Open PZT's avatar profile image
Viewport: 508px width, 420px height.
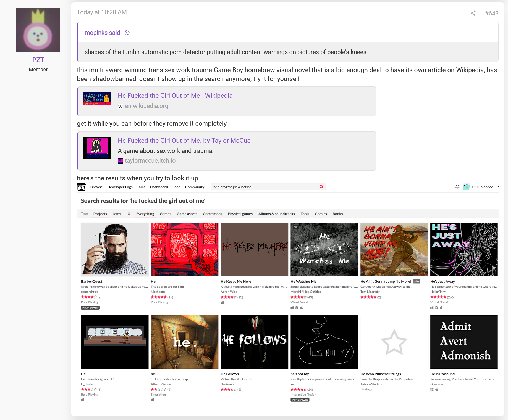(x=38, y=30)
